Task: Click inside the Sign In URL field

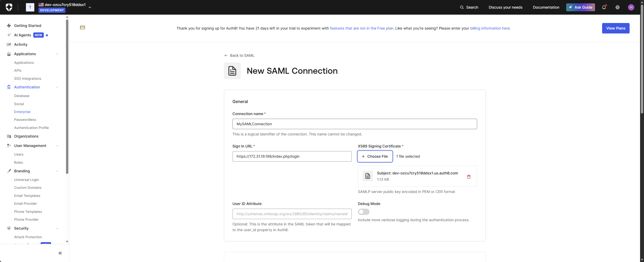Action: pos(292,156)
